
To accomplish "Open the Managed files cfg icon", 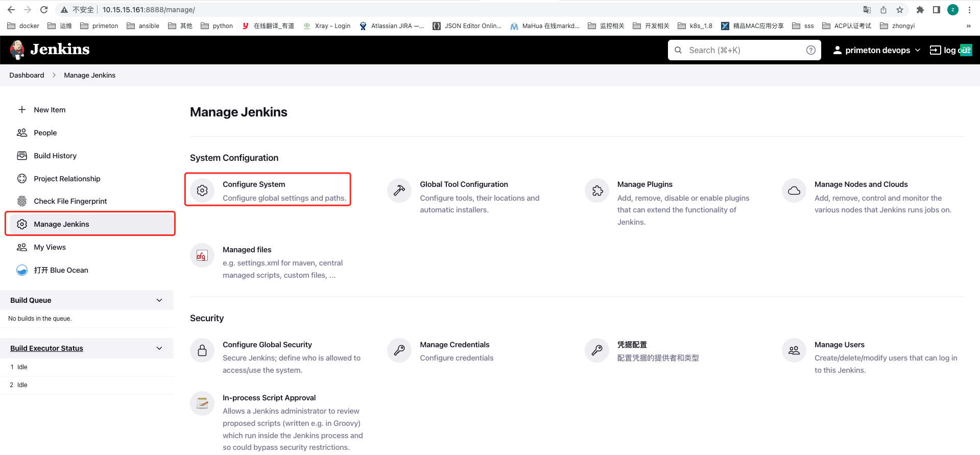I will coord(202,256).
